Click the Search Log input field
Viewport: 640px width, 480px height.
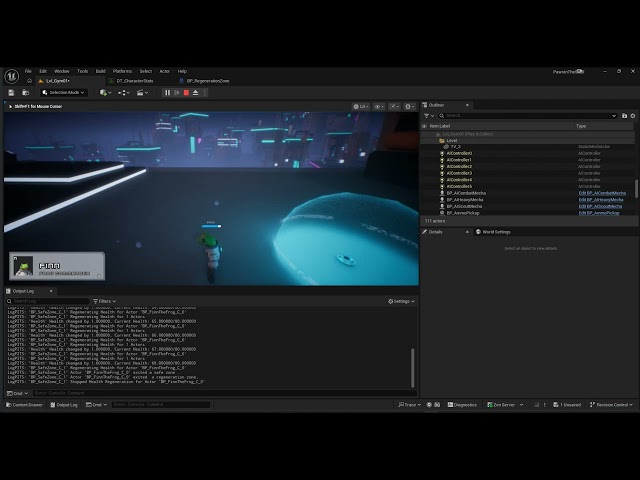(x=47, y=301)
